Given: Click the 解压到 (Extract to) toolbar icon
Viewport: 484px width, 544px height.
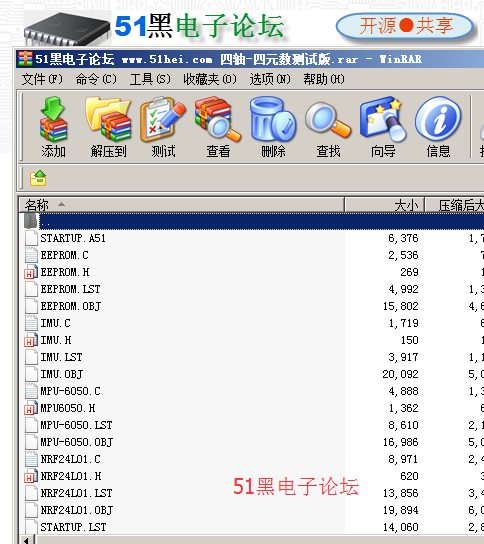Looking at the screenshot, I should (108, 119).
